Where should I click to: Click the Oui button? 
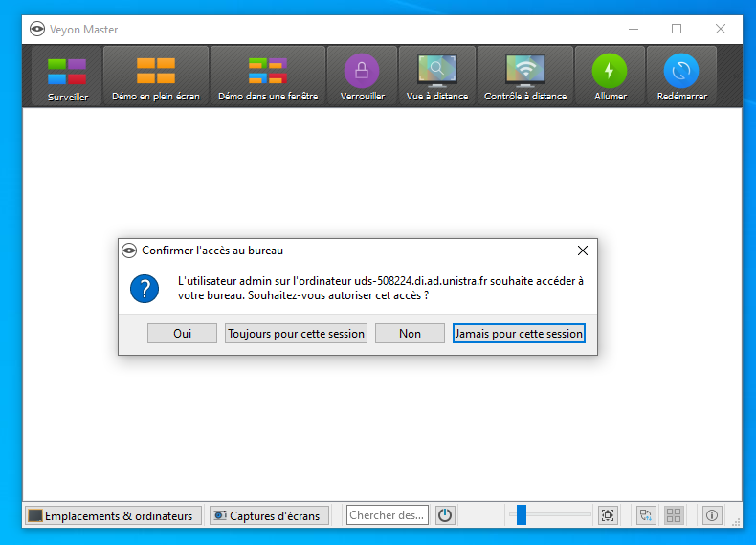[x=182, y=334]
